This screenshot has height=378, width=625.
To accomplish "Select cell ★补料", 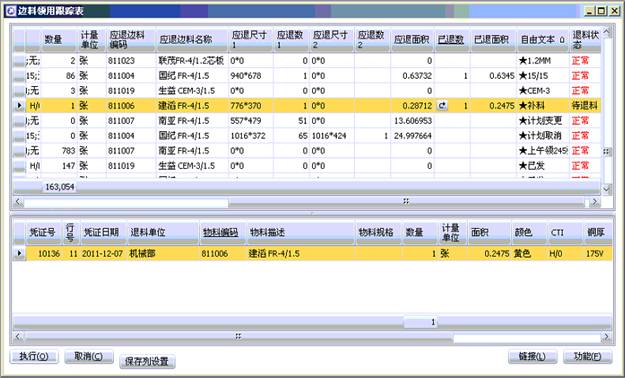I will click(x=543, y=106).
